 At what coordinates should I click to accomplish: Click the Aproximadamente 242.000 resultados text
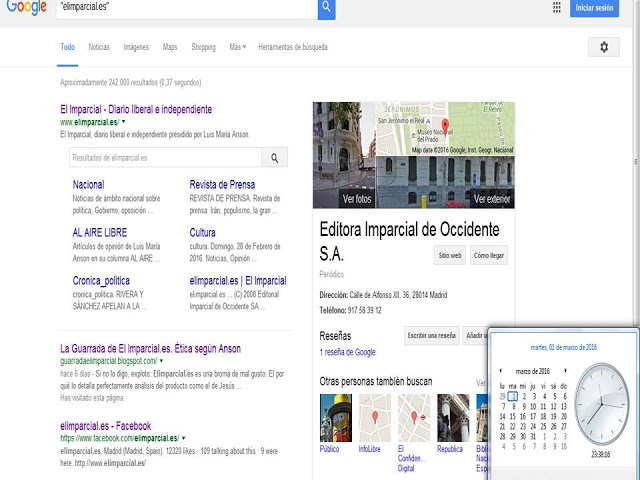[131, 82]
